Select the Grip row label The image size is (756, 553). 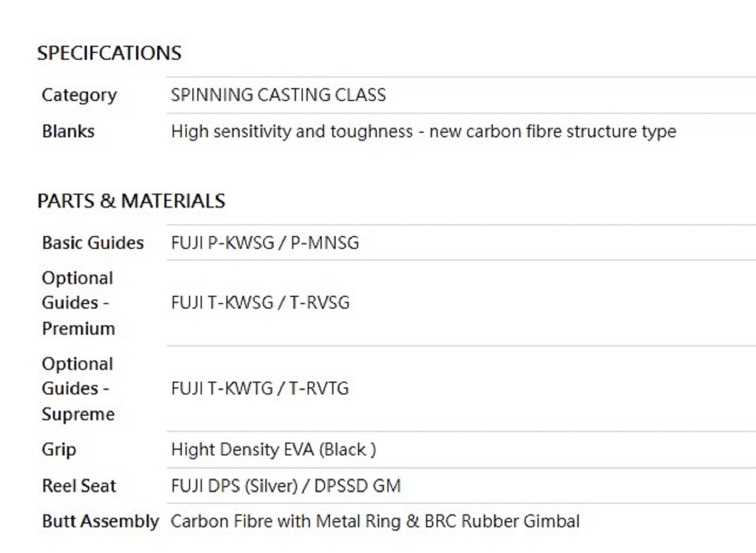click(59, 449)
